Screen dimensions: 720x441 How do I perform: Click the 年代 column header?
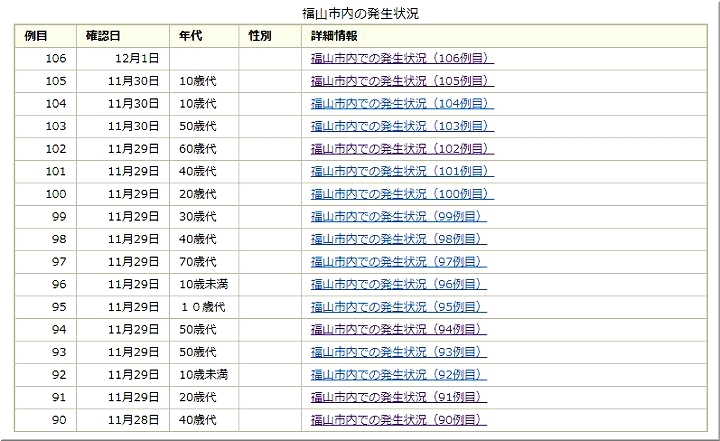click(x=191, y=36)
